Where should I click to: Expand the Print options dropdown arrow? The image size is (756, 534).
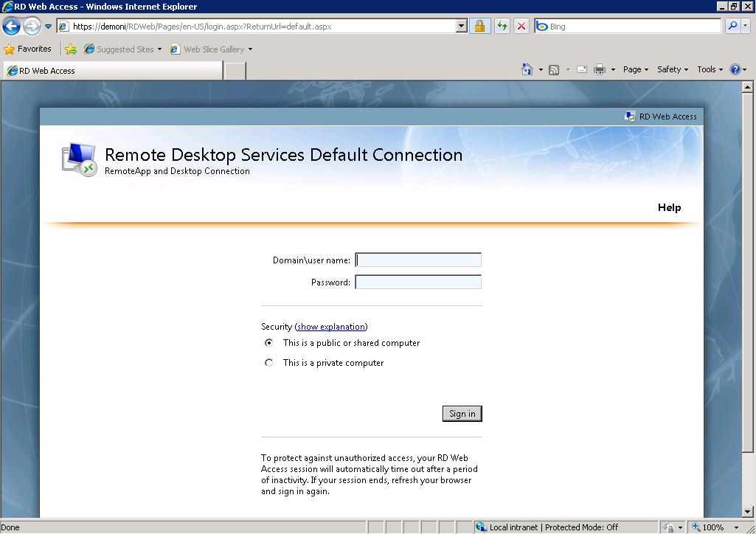coord(613,70)
